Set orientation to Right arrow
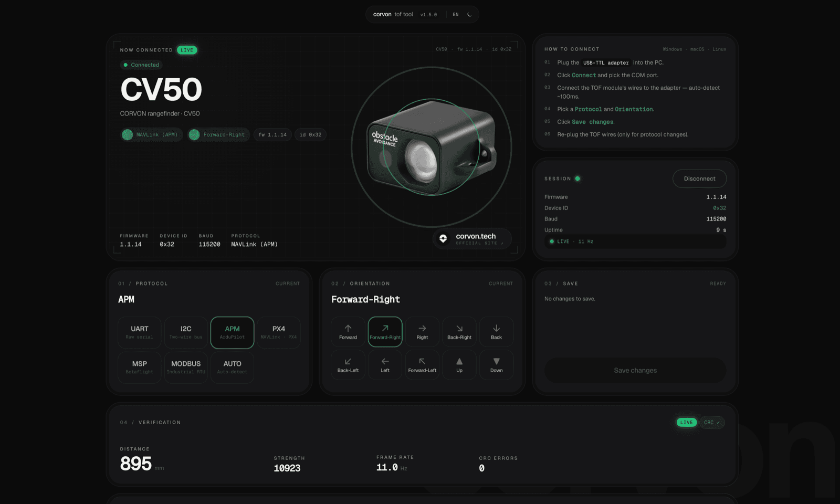This screenshot has height=504, width=840. point(422,332)
